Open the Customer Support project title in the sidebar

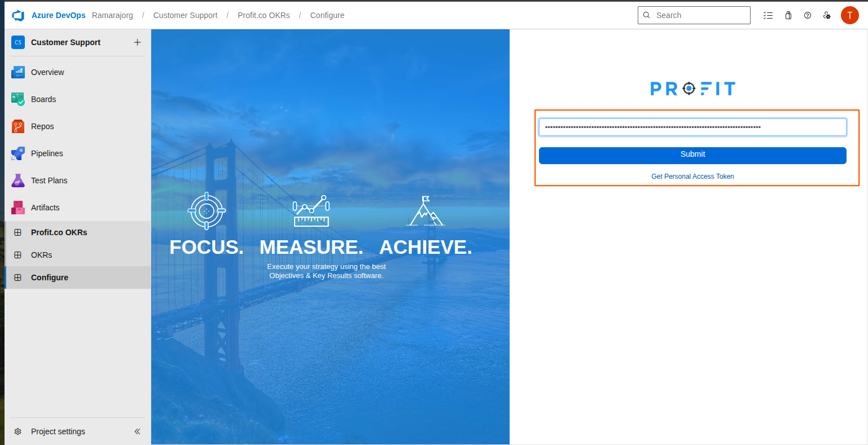coord(65,42)
